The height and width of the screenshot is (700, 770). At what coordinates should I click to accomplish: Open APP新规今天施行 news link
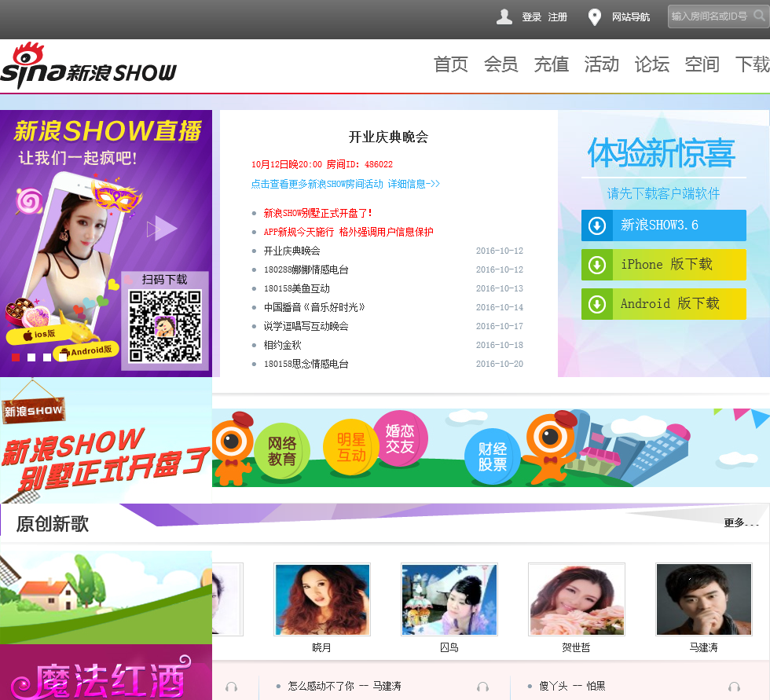tap(349, 232)
